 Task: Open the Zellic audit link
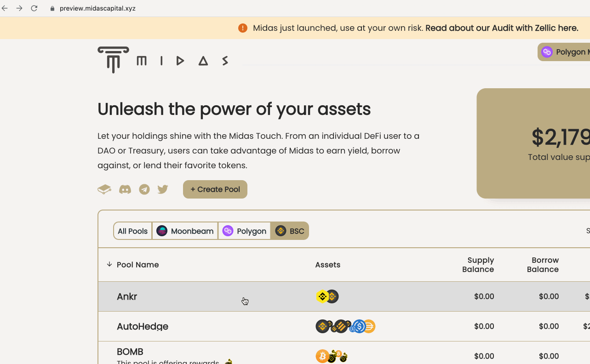tap(501, 28)
